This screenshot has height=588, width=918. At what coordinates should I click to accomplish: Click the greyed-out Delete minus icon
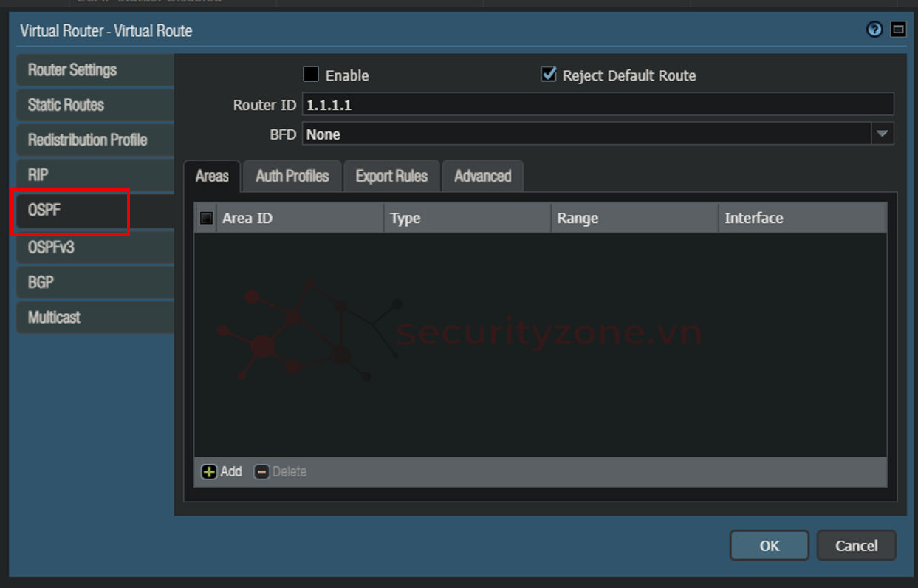[261, 472]
